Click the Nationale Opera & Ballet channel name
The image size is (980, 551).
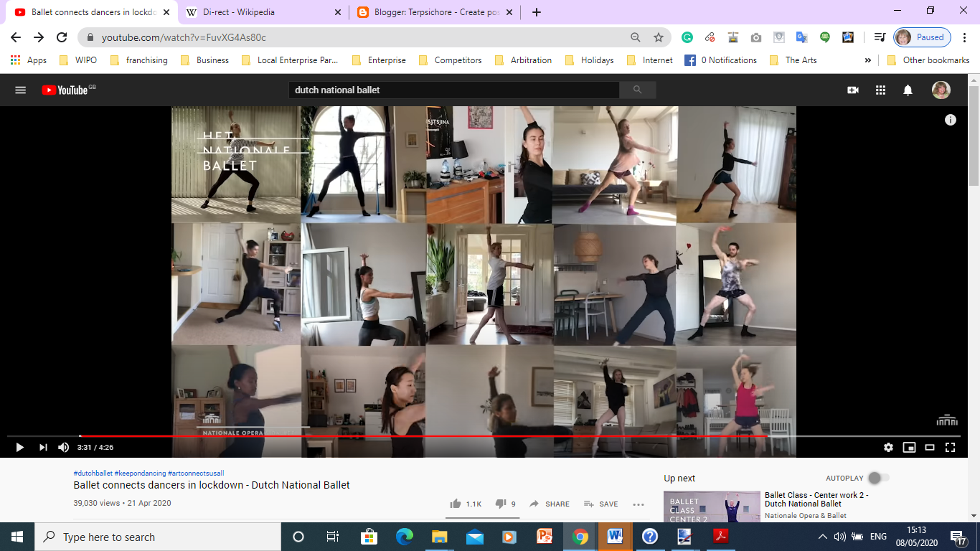pos(806,515)
